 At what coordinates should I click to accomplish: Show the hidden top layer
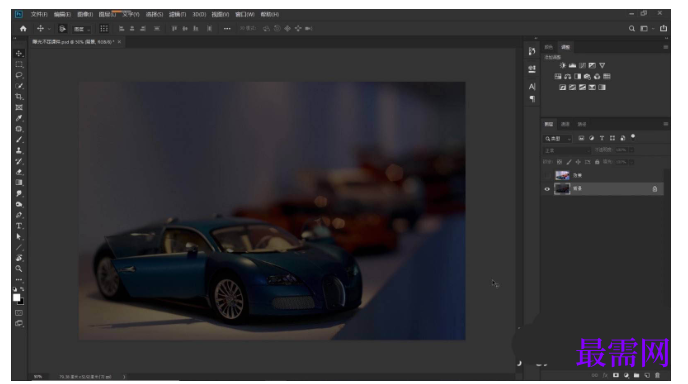point(547,176)
